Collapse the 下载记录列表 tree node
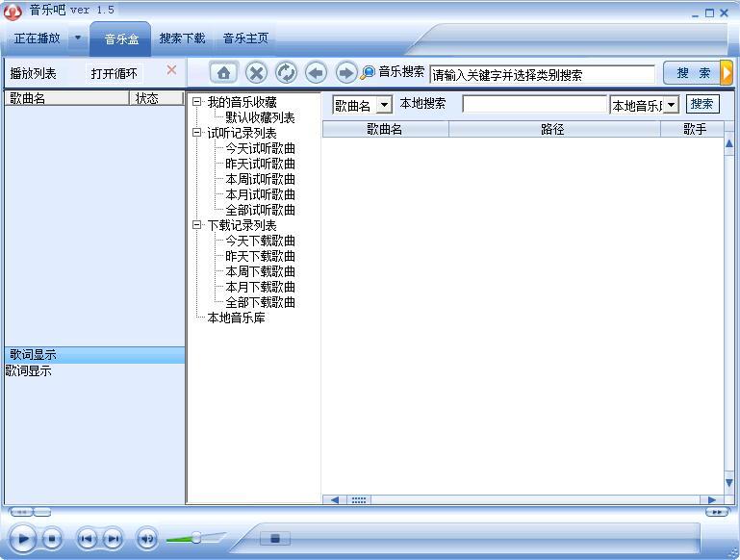740x560 pixels. coord(197,225)
